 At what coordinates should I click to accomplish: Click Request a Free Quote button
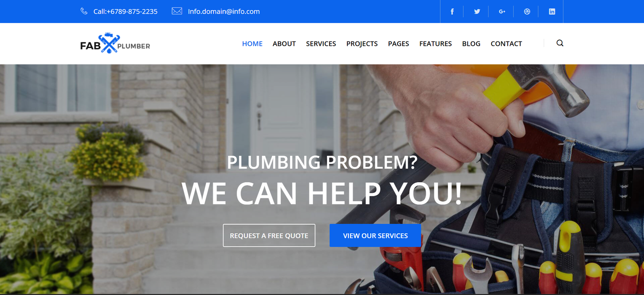click(269, 235)
